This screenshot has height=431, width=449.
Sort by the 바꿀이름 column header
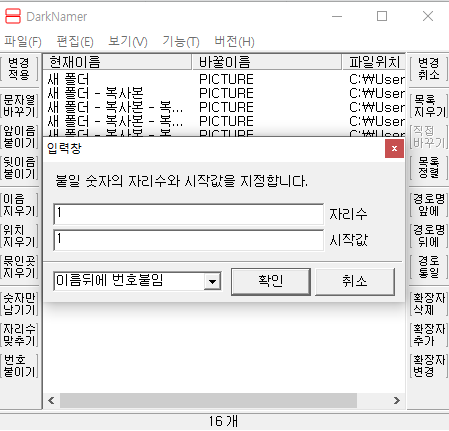[x=267, y=62]
